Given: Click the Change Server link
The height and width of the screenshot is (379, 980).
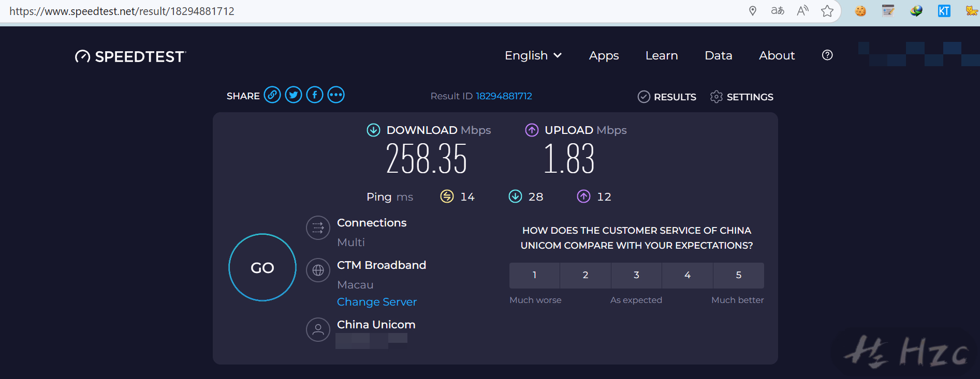Looking at the screenshot, I should (x=377, y=302).
